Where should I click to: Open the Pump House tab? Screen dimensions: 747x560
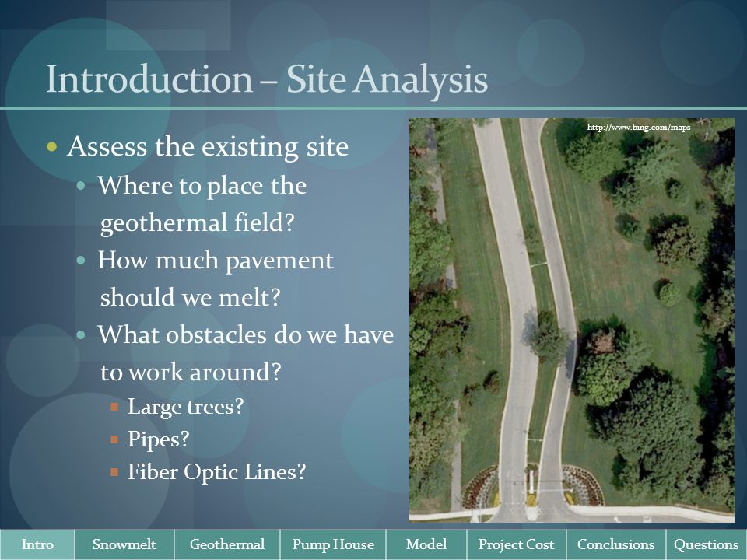(333, 544)
